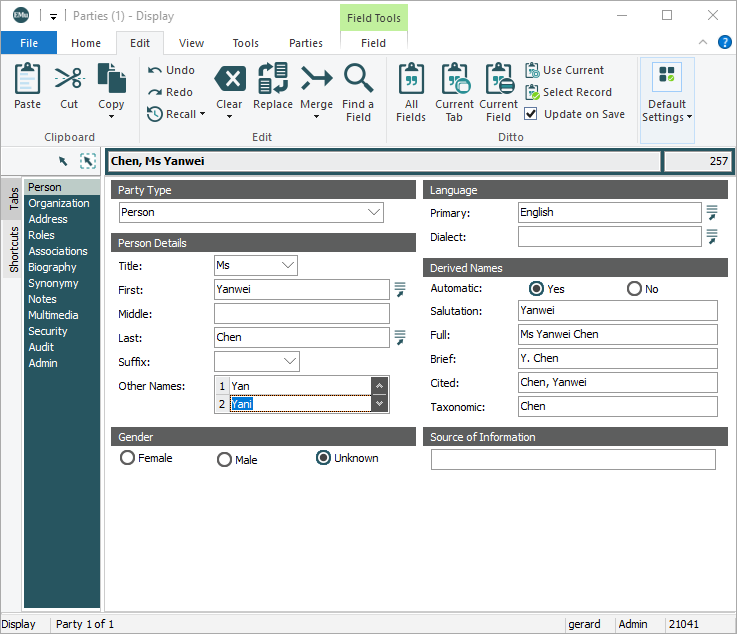Toggle the Update on Save checkbox
The height and width of the screenshot is (634, 737).
tap(531, 114)
